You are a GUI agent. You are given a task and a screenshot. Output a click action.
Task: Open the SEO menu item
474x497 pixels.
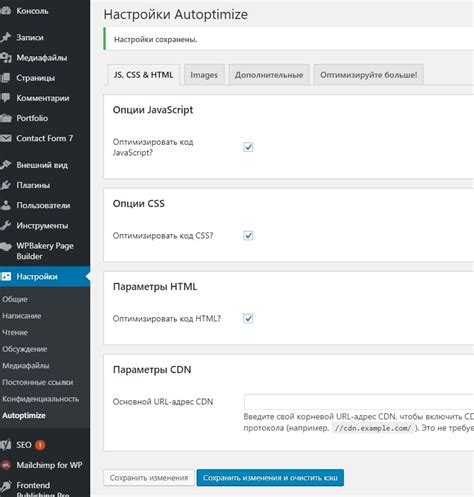(45, 445)
